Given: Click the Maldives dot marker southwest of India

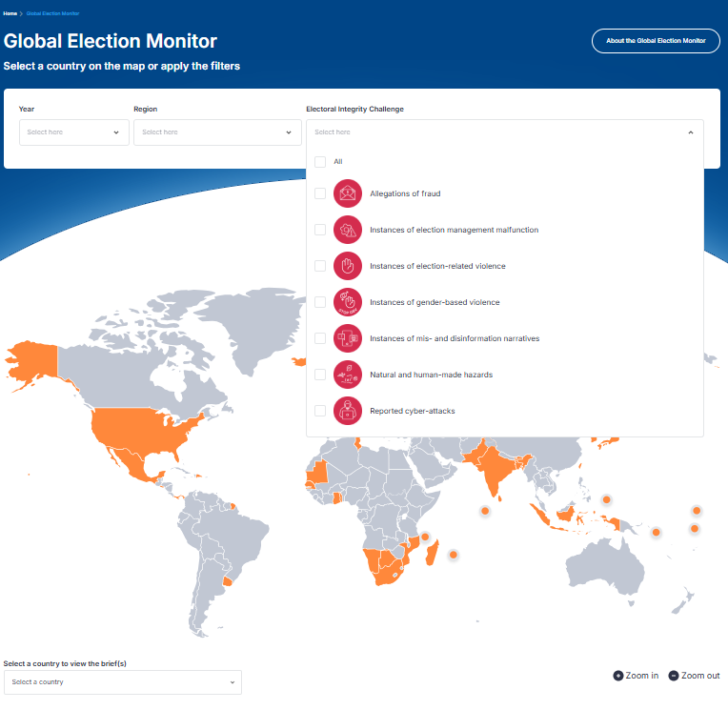Looking at the screenshot, I should click(x=485, y=511).
